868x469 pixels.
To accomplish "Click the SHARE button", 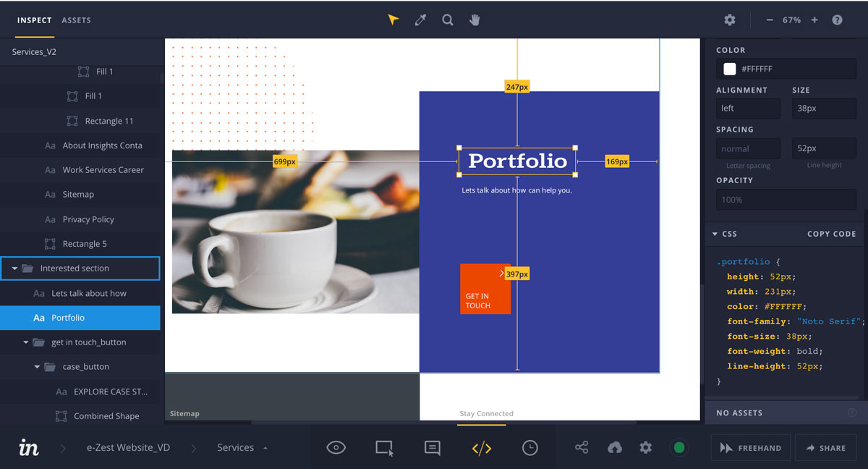I will coord(825,448).
